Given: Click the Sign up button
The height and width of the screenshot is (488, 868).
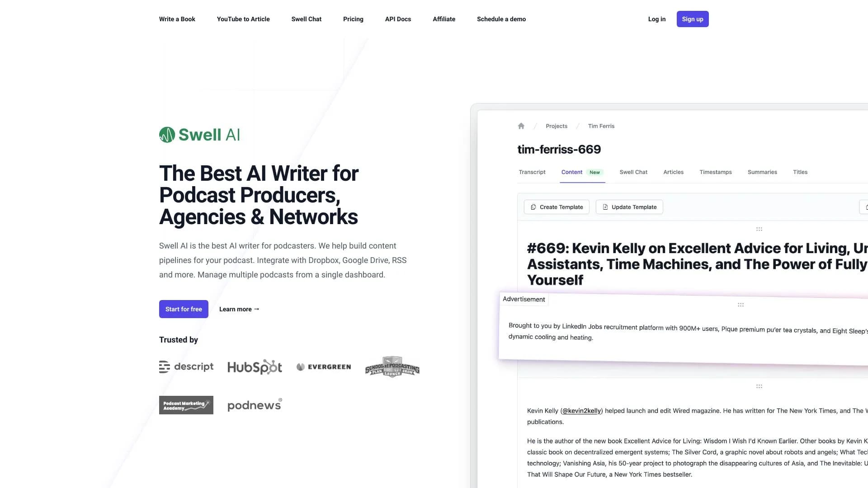Looking at the screenshot, I should coord(693,19).
